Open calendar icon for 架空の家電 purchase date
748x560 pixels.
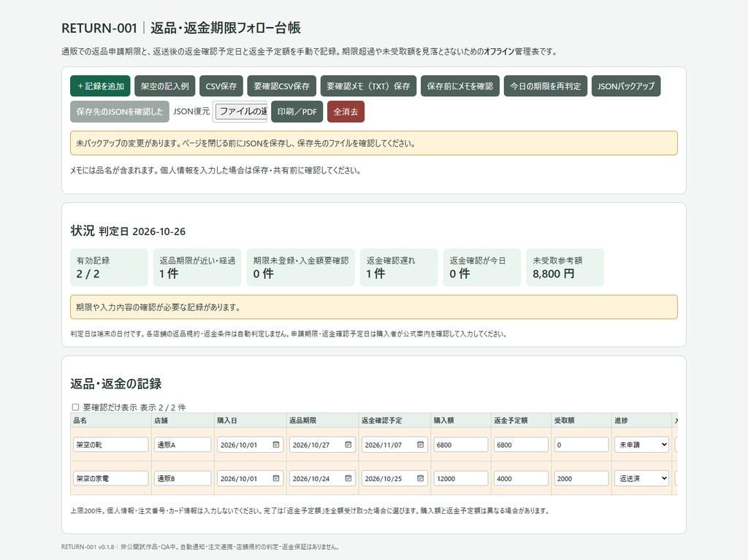pos(275,478)
